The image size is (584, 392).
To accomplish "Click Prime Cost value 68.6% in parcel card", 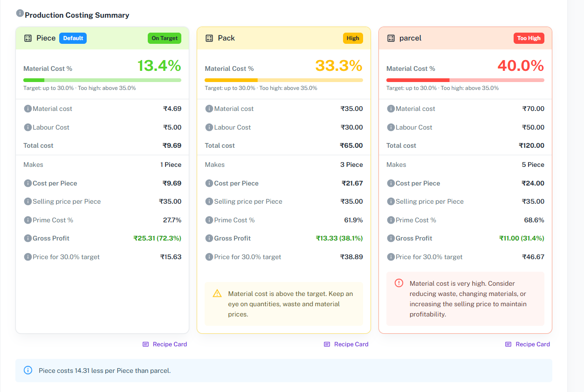I will [534, 220].
